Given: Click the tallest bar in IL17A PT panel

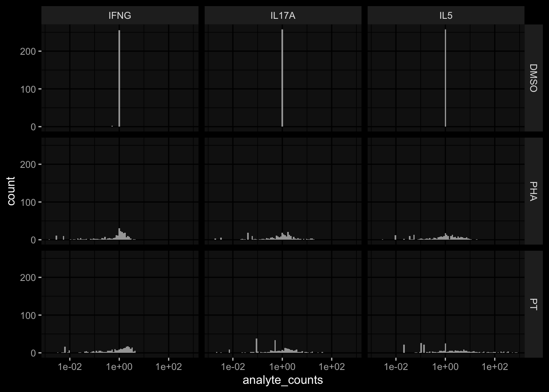Looking at the screenshot, I should 257,346.
